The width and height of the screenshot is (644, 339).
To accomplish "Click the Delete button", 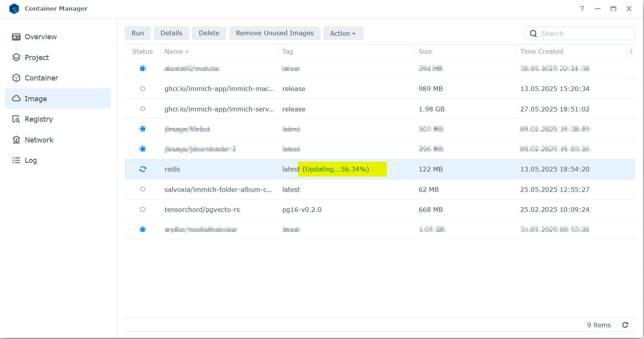I will click(209, 33).
